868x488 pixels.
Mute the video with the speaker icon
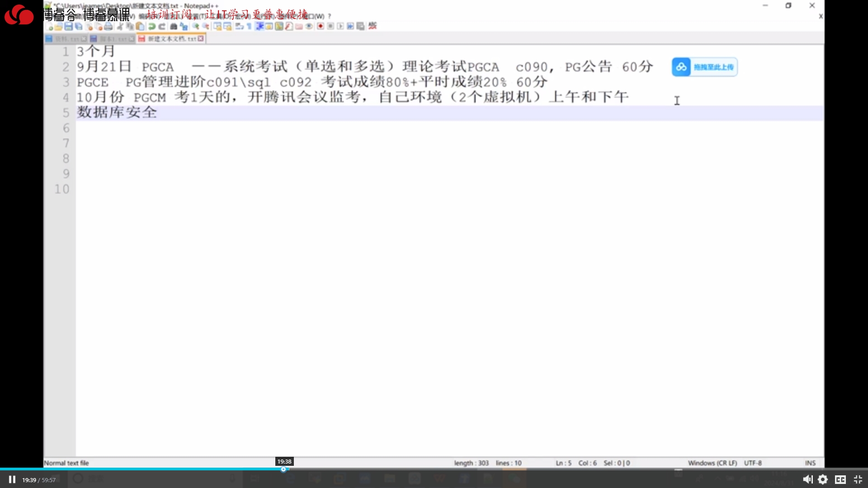coord(807,479)
